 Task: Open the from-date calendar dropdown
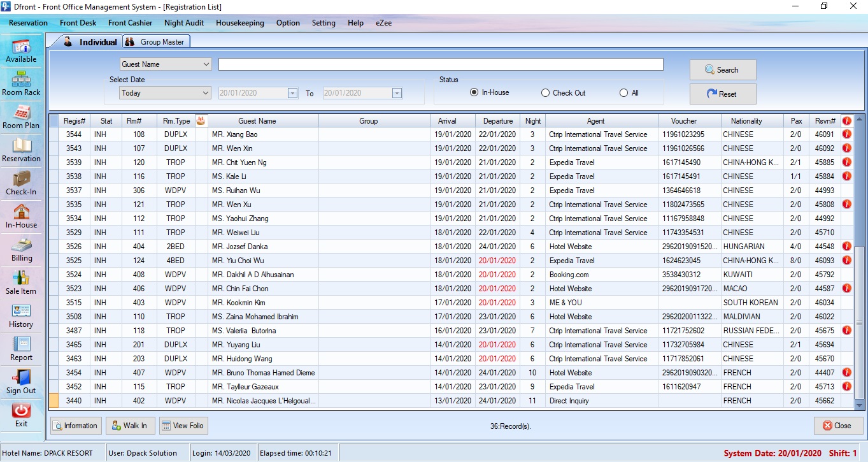tap(292, 93)
